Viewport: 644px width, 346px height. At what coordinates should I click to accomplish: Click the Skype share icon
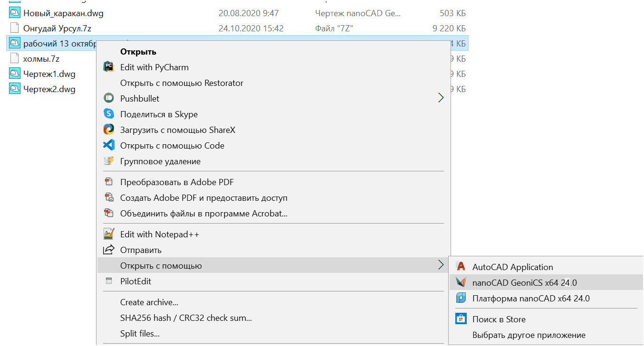(x=109, y=114)
